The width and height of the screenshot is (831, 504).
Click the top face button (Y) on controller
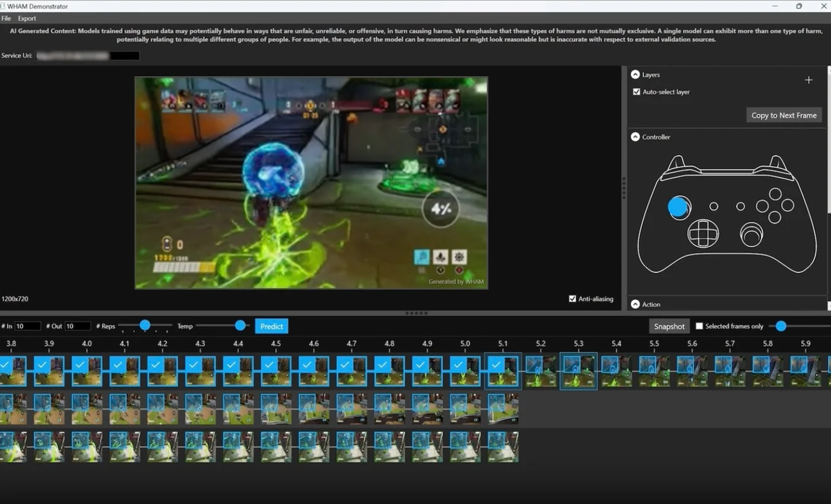coord(775,194)
